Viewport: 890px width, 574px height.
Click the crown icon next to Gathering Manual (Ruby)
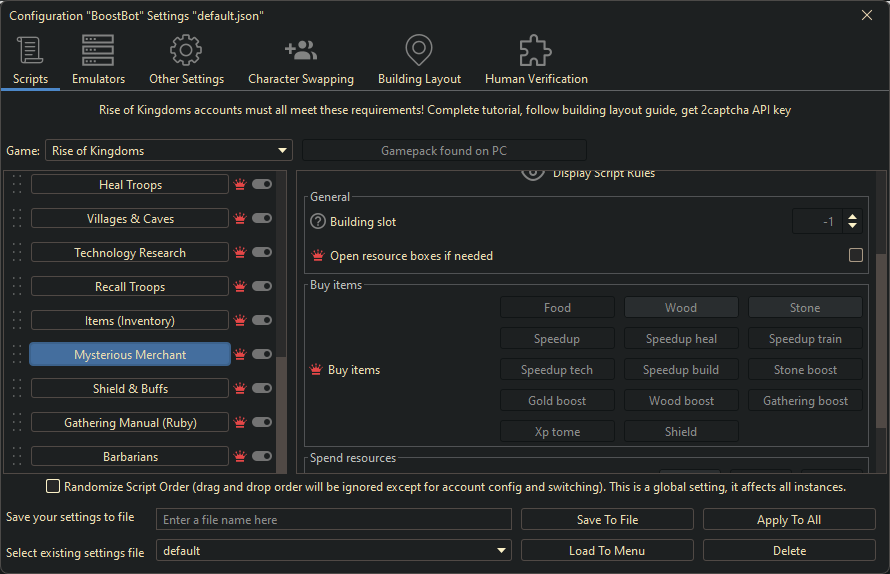(x=240, y=423)
